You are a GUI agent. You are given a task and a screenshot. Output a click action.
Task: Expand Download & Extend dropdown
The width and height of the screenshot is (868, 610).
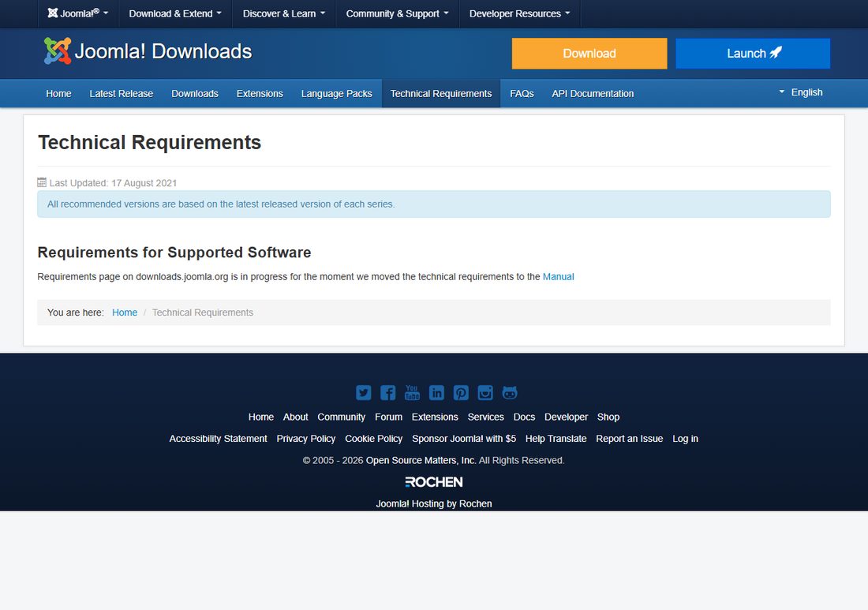point(175,13)
